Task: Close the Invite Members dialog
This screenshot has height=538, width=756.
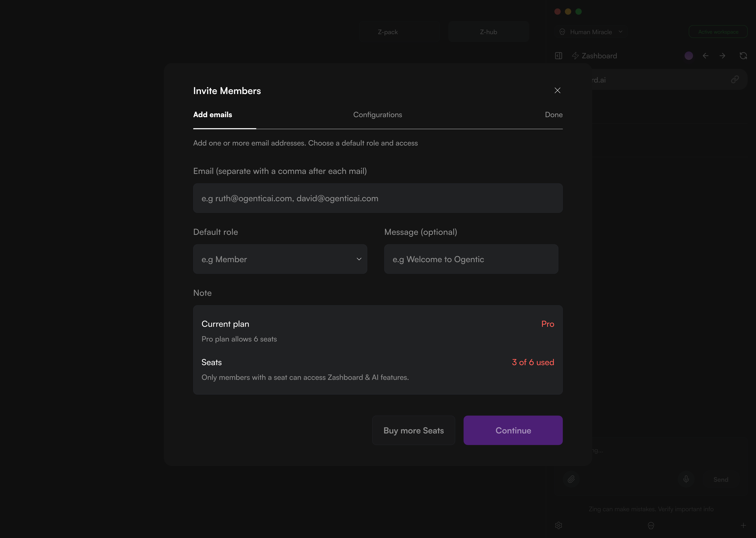Action: tap(557, 90)
